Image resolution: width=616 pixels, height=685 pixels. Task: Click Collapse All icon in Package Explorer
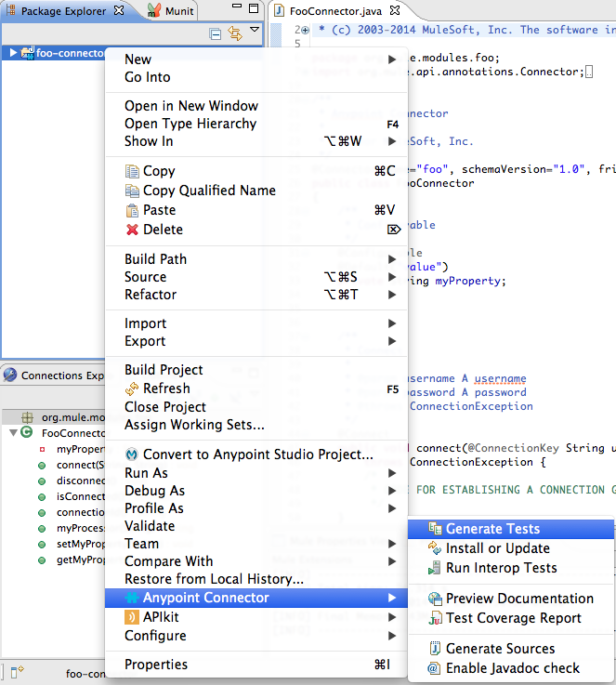(x=216, y=33)
